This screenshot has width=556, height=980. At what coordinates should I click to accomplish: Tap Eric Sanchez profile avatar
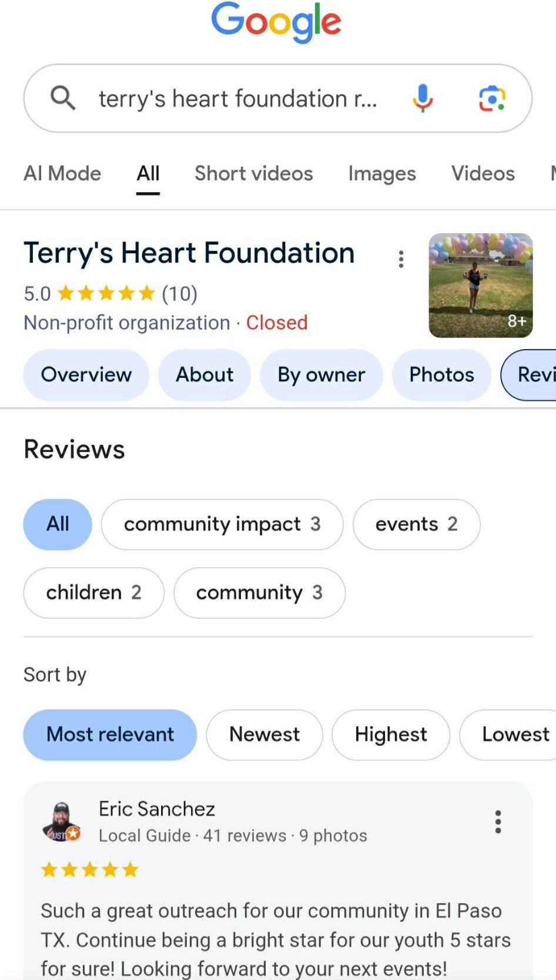(61, 821)
